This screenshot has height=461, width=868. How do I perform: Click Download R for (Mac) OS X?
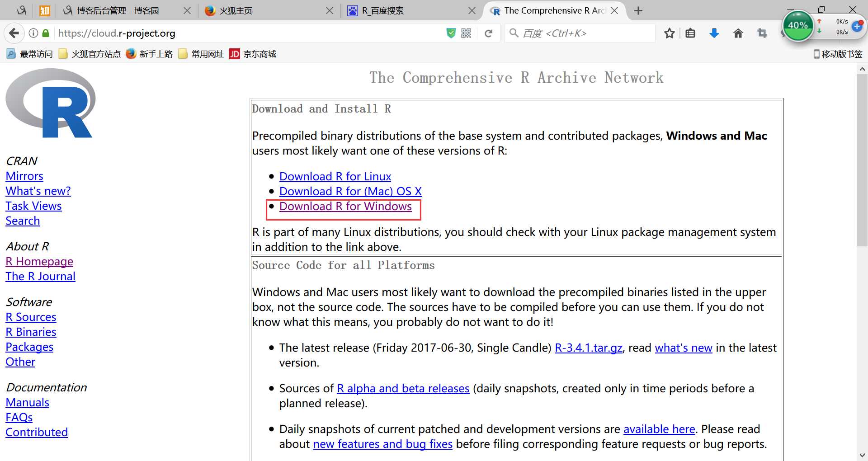pyautogui.click(x=350, y=191)
